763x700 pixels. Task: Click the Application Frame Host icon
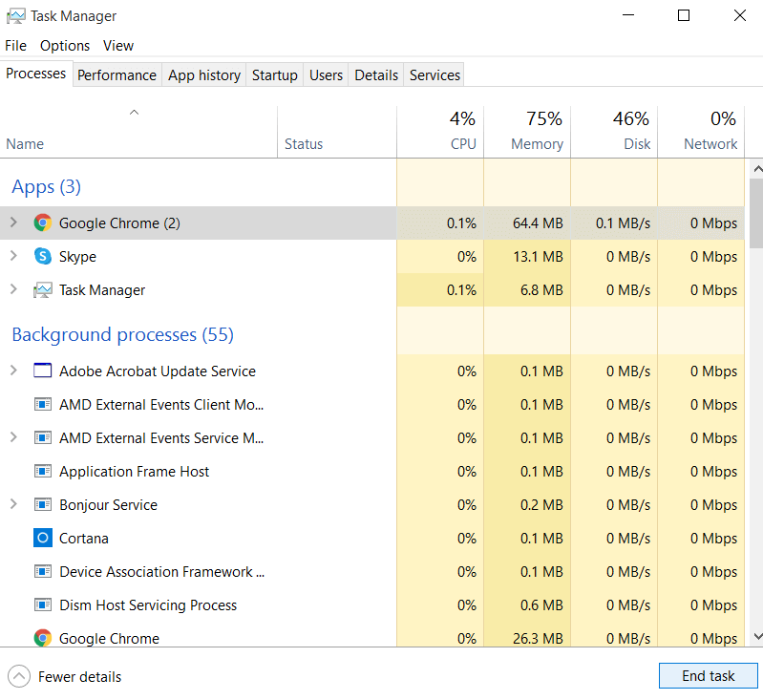coord(42,472)
